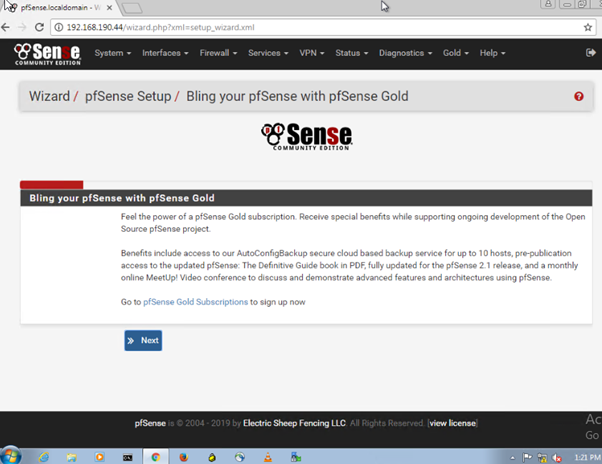Reload the page with refresh icon
The width and height of the screenshot is (602, 464).
click(39, 27)
